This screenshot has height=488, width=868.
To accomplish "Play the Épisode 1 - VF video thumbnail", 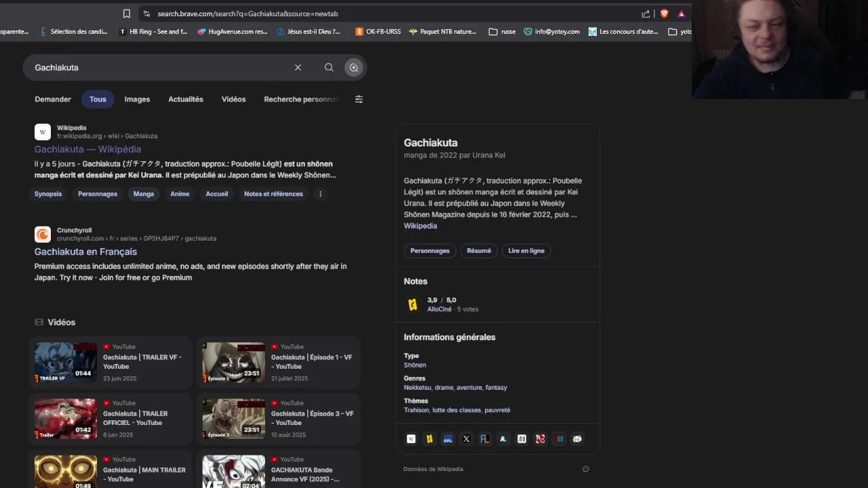I will pos(234,362).
